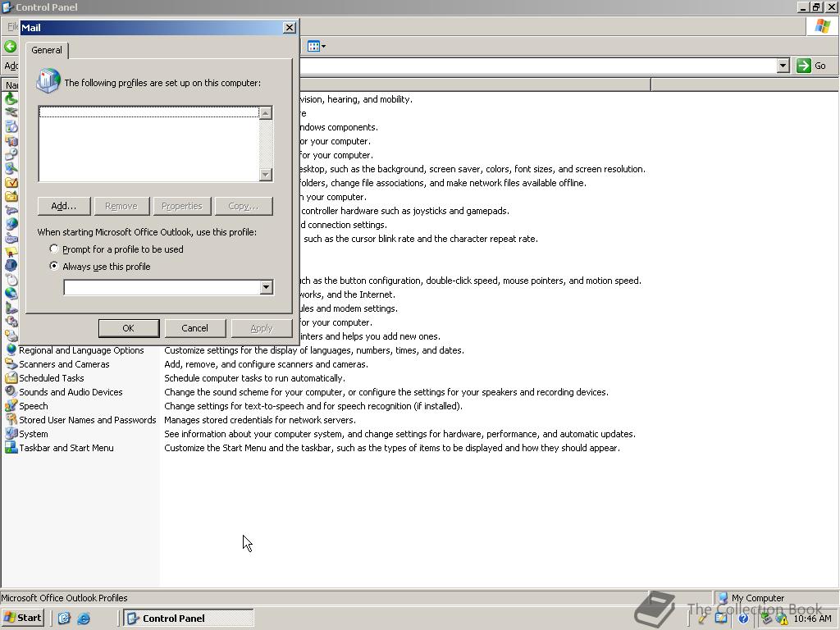Image resolution: width=840 pixels, height=630 pixels.
Task: Click the Copy... button in Mail dialog
Action: (243, 206)
